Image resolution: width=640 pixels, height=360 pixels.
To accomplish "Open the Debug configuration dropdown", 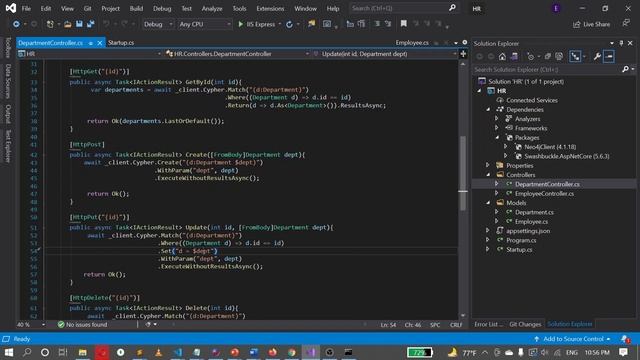I will click(x=158, y=24).
